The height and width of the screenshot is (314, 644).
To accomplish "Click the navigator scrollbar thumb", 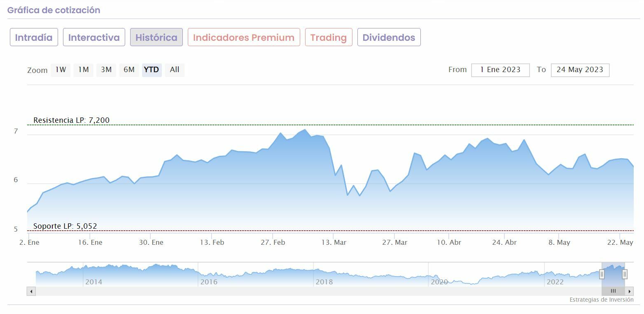I will [x=613, y=291].
